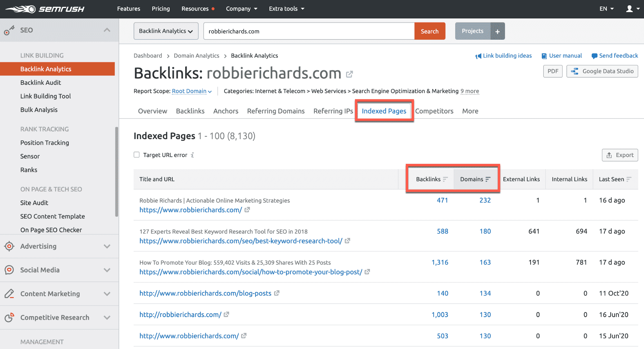This screenshot has height=349, width=644.
Task: Collapse the SEO sidebar section
Action: pos(107,30)
